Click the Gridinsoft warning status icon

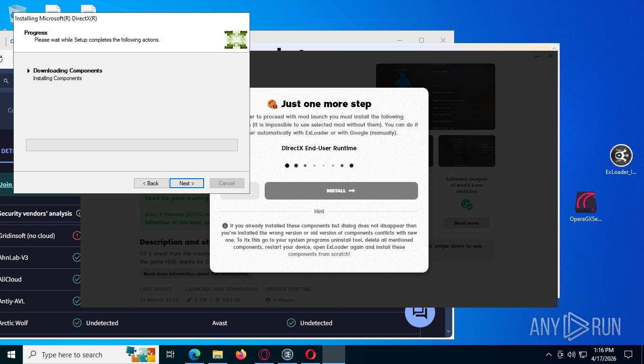pyautogui.click(x=77, y=236)
